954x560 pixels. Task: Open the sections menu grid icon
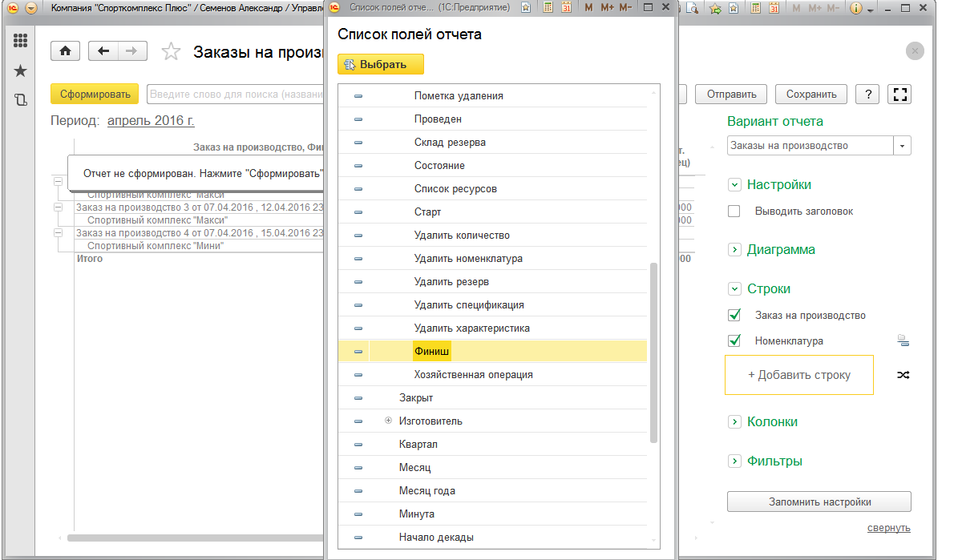pyautogui.click(x=20, y=41)
